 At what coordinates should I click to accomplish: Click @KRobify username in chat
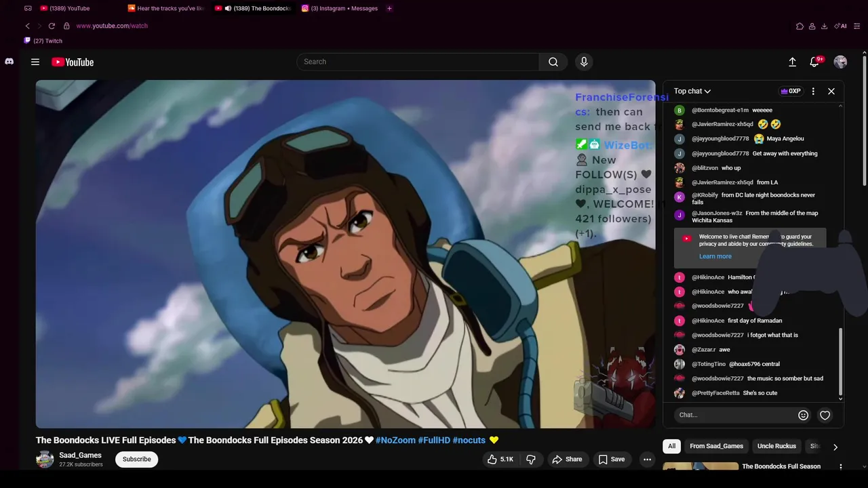click(x=705, y=195)
